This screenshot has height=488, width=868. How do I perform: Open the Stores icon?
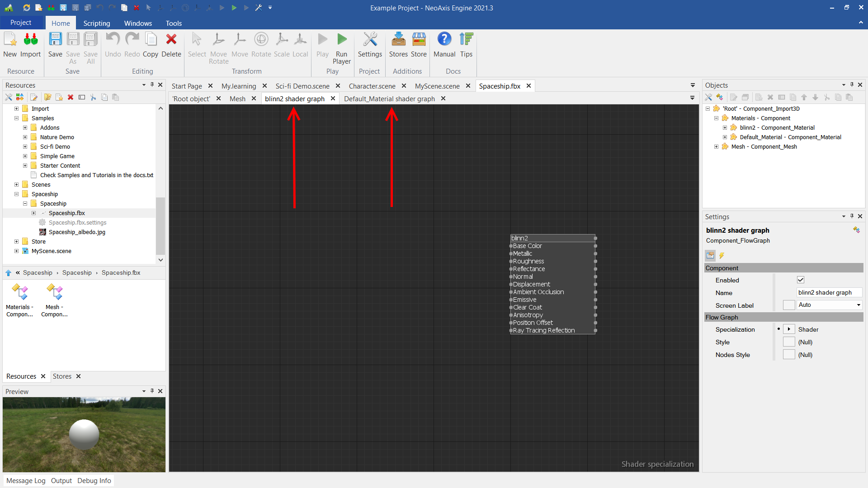click(x=398, y=40)
